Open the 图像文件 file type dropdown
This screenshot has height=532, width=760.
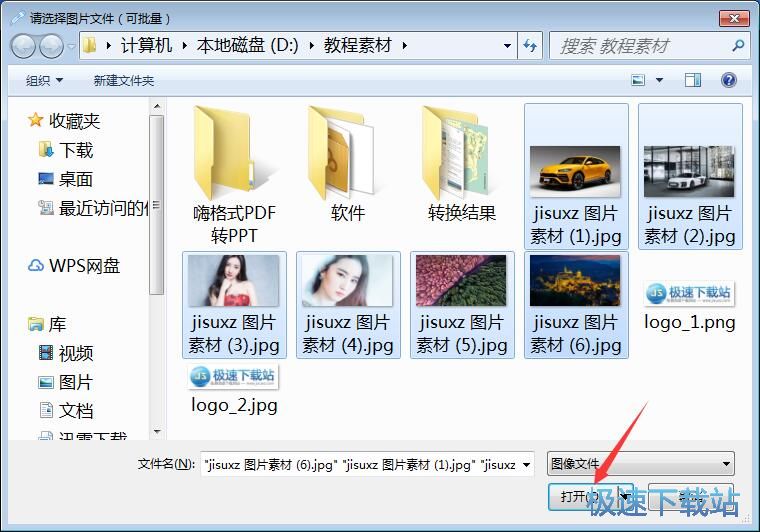(x=641, y=464)
